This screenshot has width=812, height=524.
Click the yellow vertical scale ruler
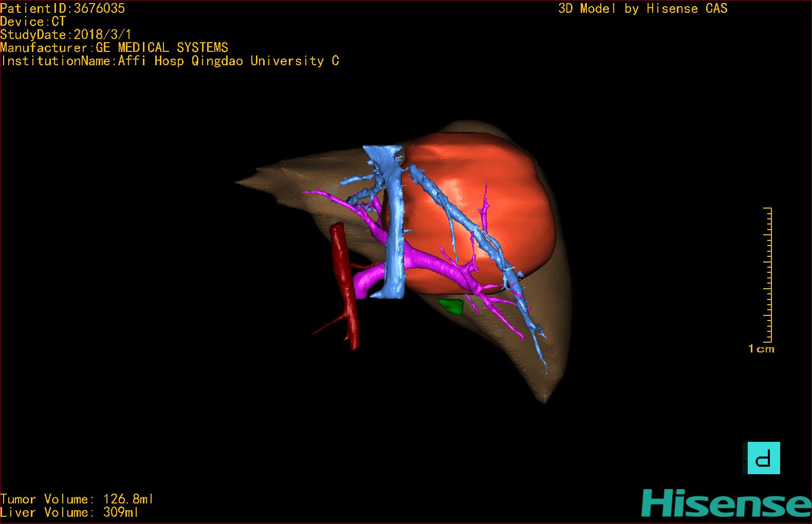(768, 275)
